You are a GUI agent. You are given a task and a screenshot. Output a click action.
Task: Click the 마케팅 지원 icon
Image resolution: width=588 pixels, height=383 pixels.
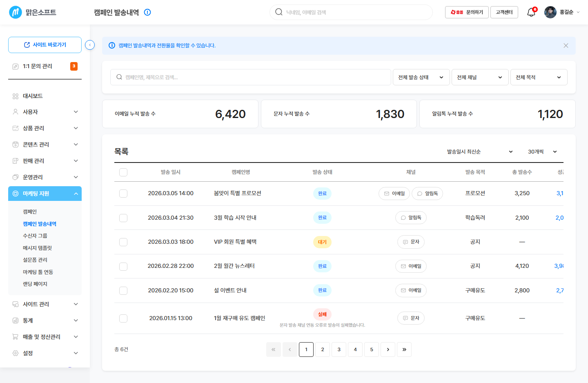[x=16, y=194]
